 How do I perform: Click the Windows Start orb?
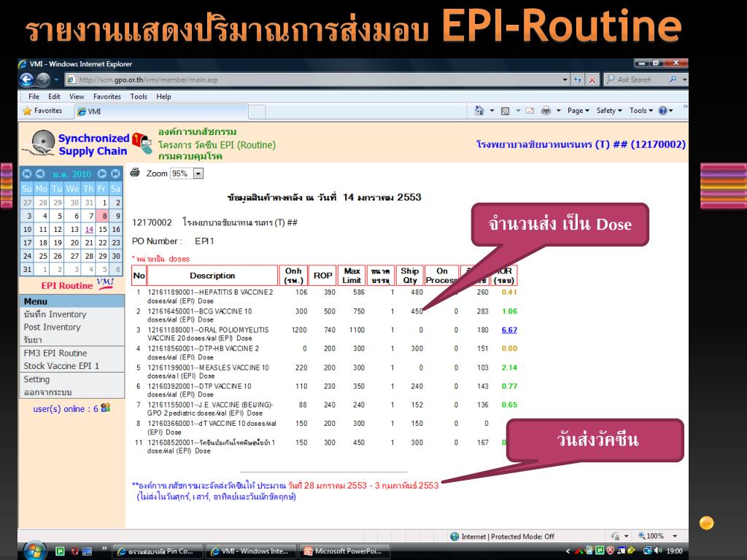(x=34, y=551)
